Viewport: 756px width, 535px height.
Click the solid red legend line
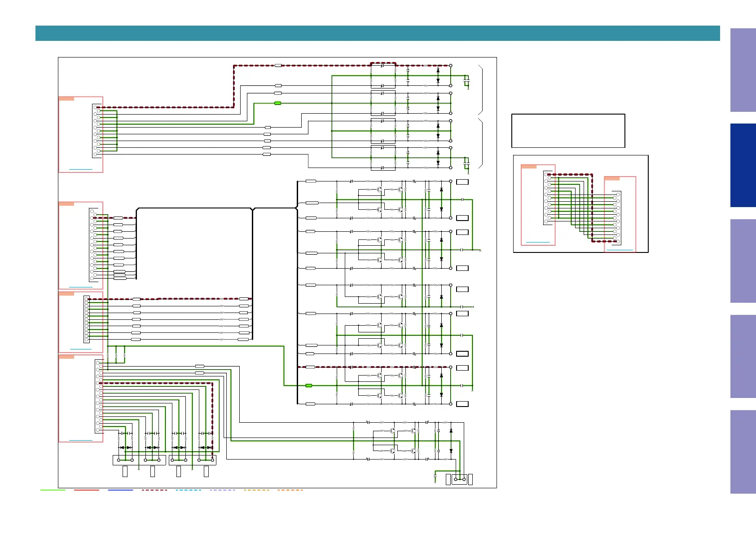[x=87, y=490]
